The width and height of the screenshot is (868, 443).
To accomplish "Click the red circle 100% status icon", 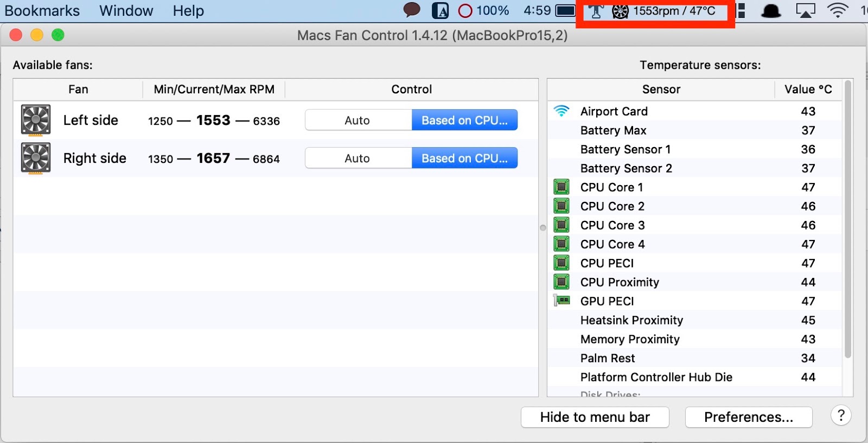I will point(465,11).
